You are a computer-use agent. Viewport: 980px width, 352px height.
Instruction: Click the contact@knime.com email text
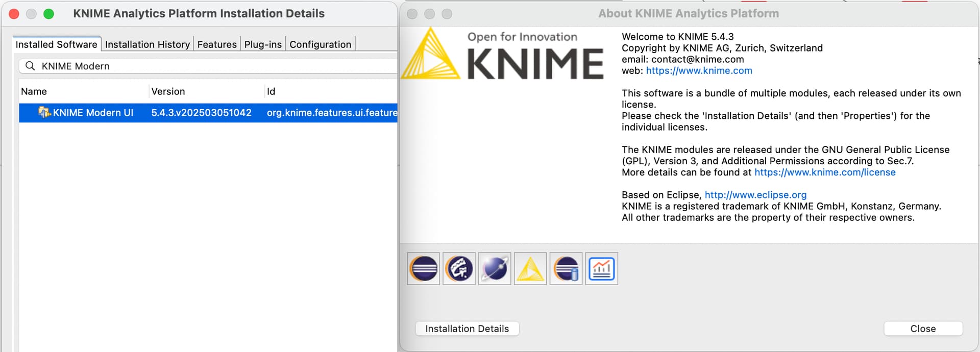click(697, 59)
